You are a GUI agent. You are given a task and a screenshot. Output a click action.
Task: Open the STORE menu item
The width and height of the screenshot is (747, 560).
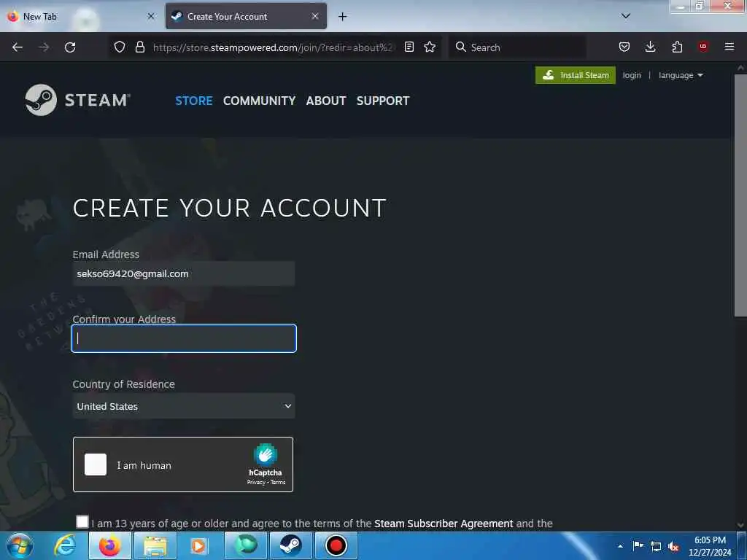coord(194,101)
